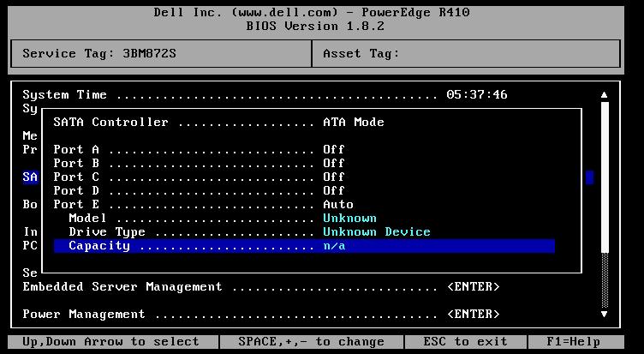Open Power Management submenu
Screen dimensions: 644x354
(261, 314)
